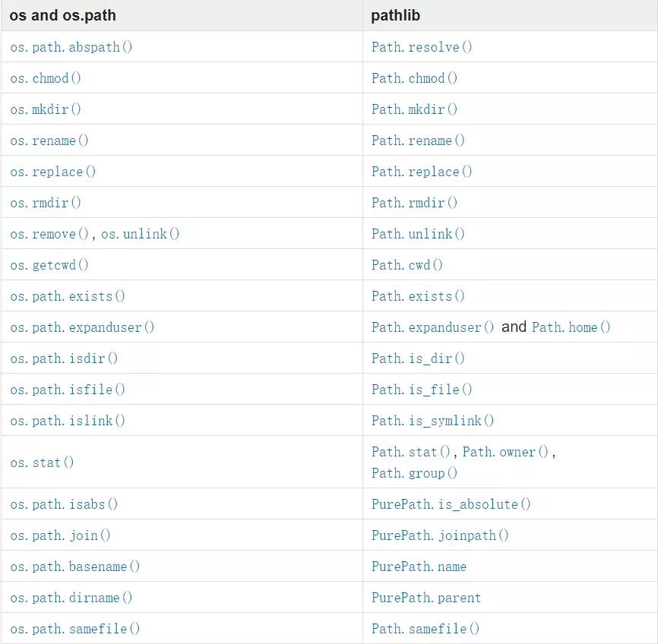
Task: Open the Path.group() link
Action: coord(415,473)
